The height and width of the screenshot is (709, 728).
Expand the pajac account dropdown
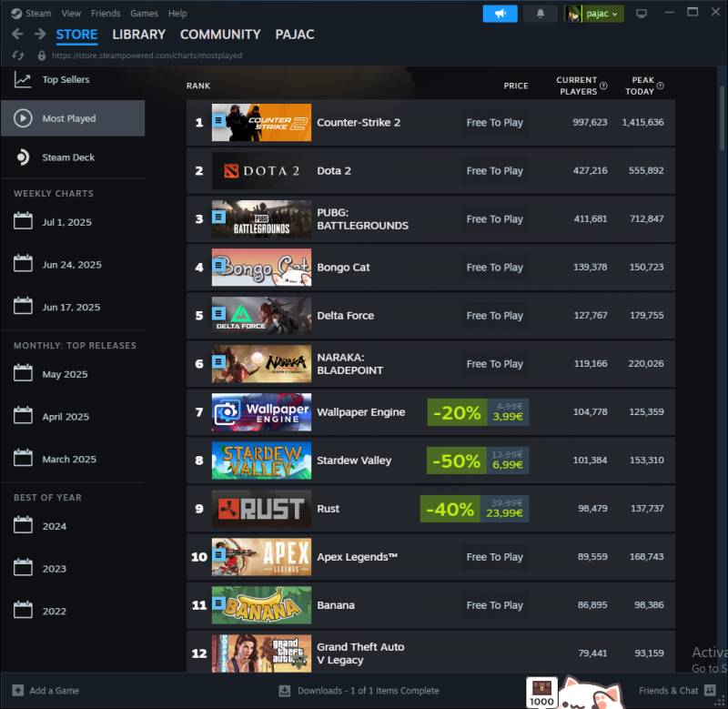(602, 14)
